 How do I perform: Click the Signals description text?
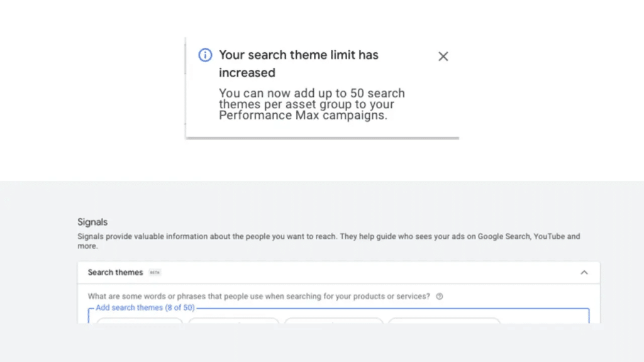327,240
